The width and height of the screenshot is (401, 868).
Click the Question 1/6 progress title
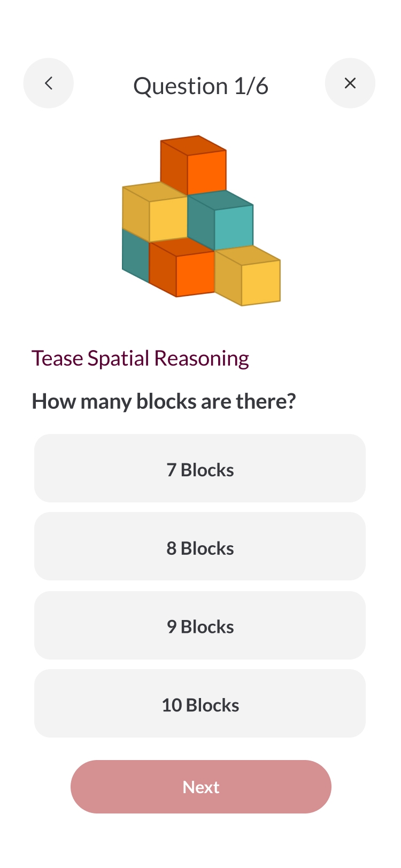coord(200,86)
